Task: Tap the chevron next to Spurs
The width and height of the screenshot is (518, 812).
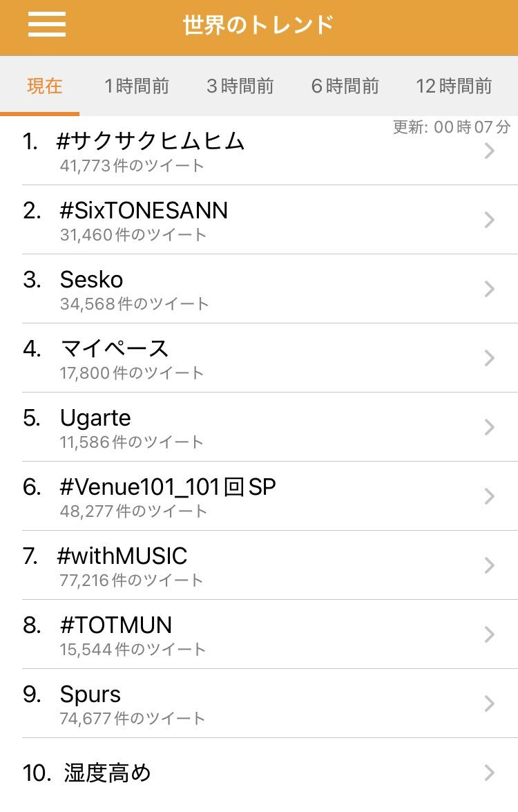Action: coord(490,704)
